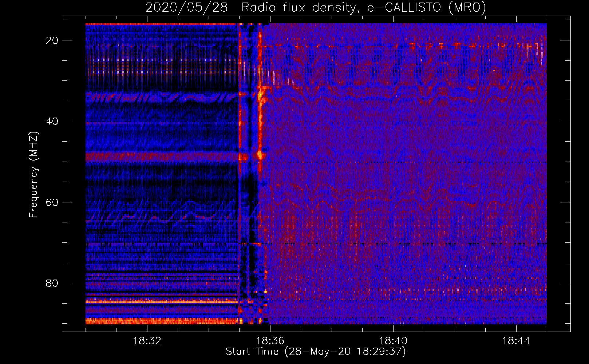Image resolution: width=589 pixels, height=364 pixels.
Task: Click the 18:32 time tick label
Action: (x=147, y=341)
